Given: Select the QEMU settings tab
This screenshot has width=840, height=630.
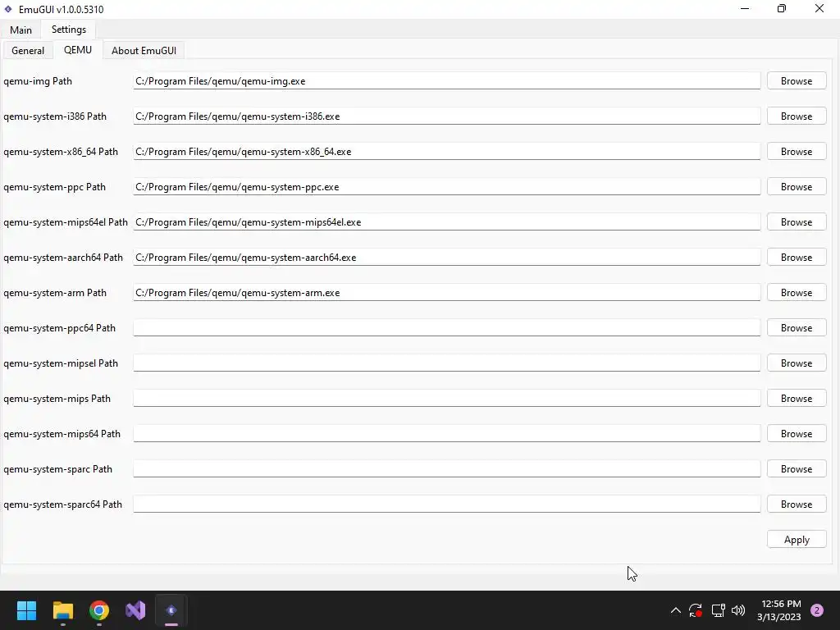Looking at the screenshot, I should point(78,50).
